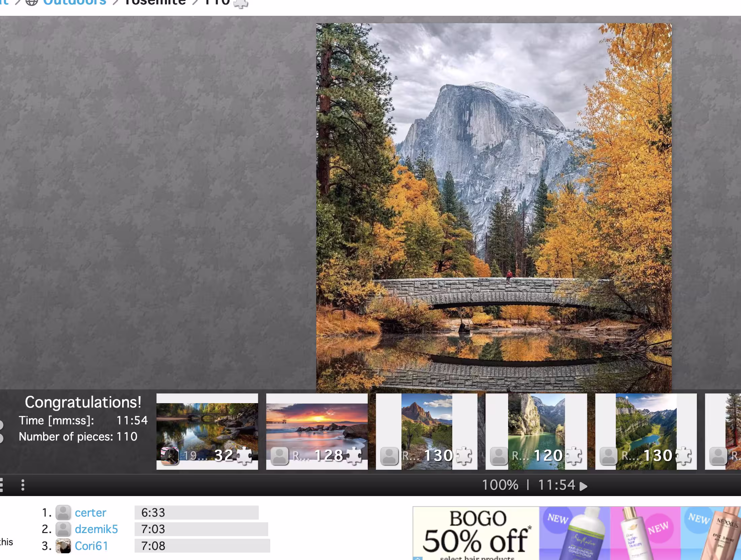Click the puzzle piece icon beside 128
Viewport: 741px width, 560px height.
pos(354,456)
